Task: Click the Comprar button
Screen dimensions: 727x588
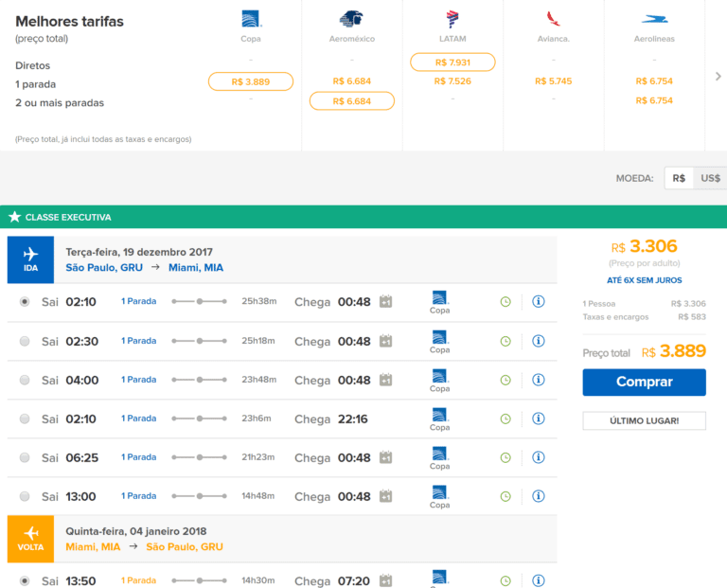Action: click(644, 382)
